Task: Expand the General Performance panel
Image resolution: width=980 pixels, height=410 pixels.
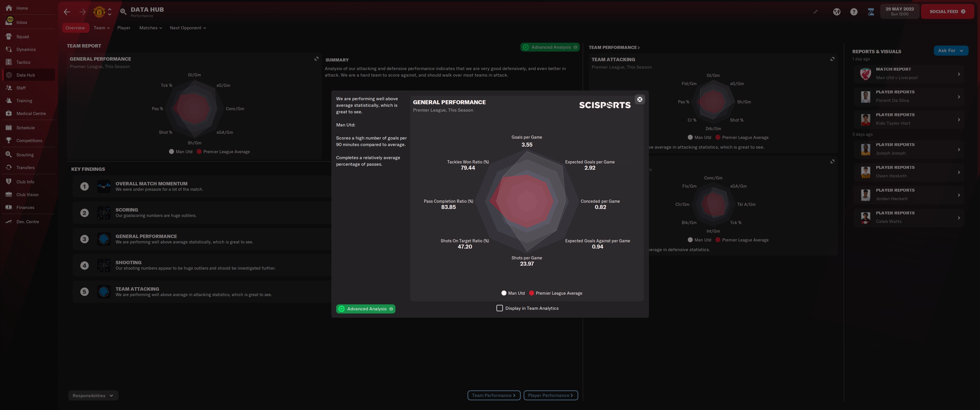Action: [316, 59]
